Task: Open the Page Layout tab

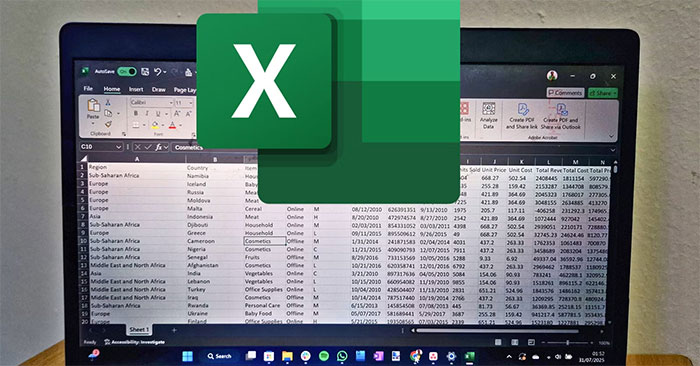Action: (x=185, y=90)
